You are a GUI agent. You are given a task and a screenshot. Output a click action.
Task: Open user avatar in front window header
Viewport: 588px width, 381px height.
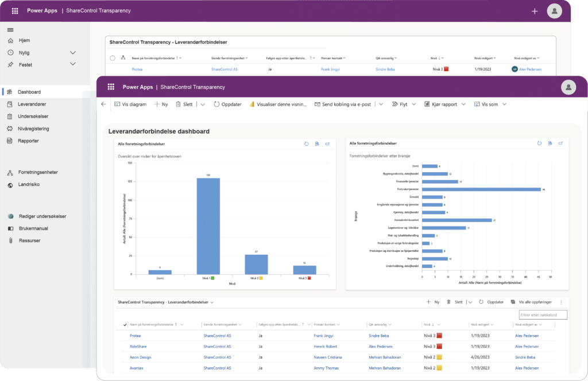coord(568,87)
